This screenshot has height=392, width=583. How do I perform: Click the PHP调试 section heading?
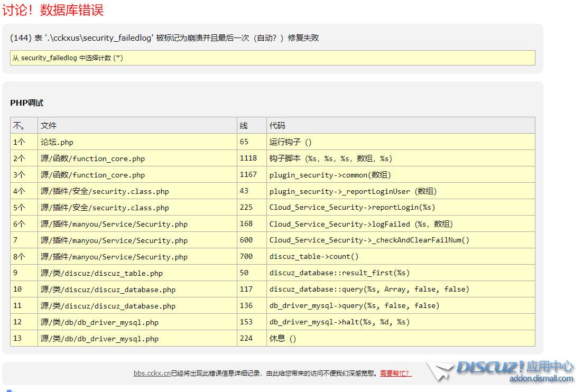click(x=26, y=103)
